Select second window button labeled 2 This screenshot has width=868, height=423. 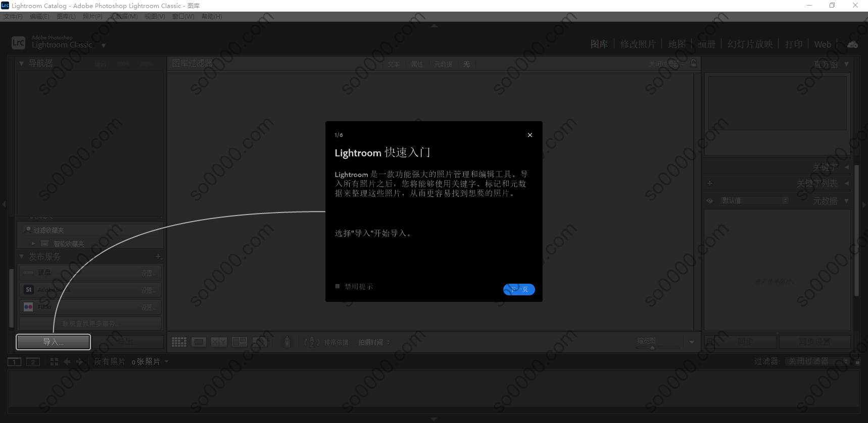(x=33, y=361)
